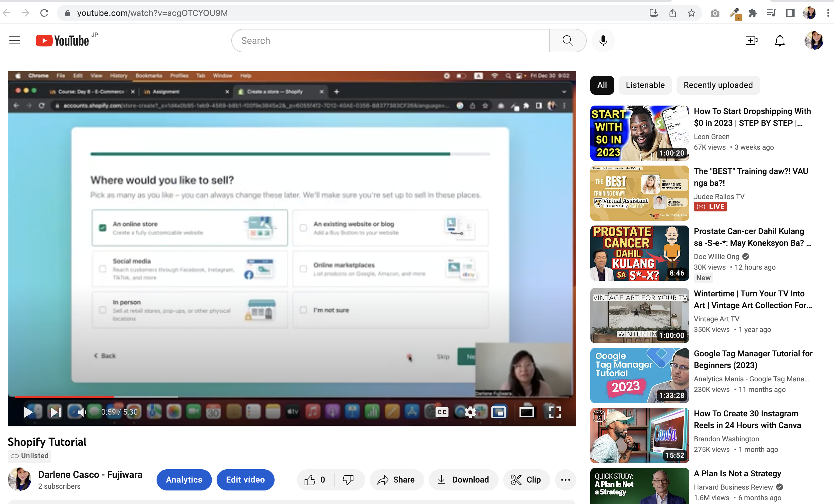Open the notifications bell
834x504 pixels.
[x=780, y=41]
